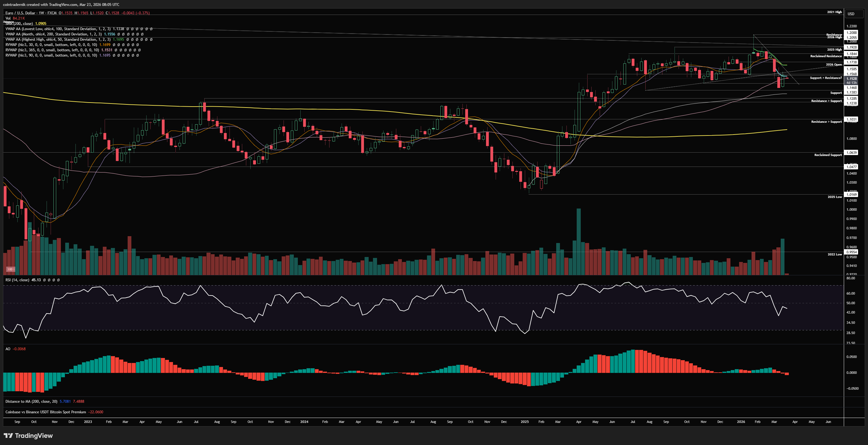Click the 1.2088 Resistance price tag
This screenshot has width=868, height=445.
(852, 33)
